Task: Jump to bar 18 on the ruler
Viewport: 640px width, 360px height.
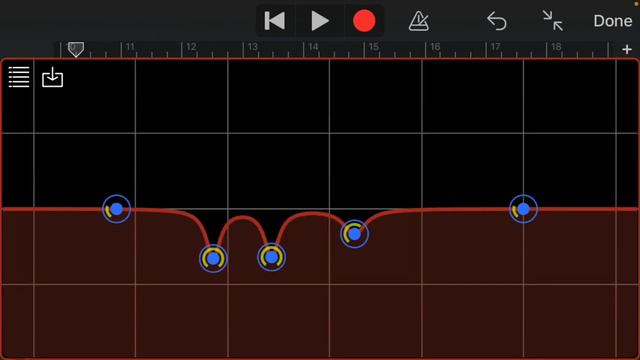Action: pos(556,47)
